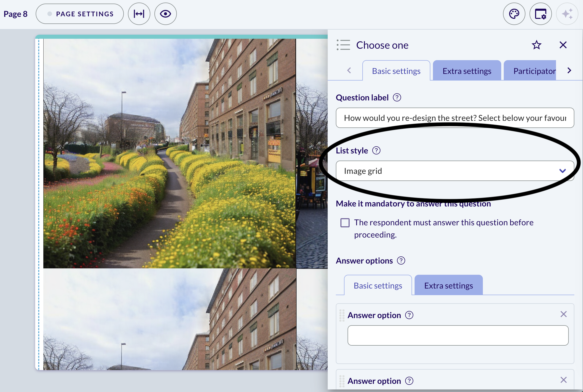Enable mandatory answer checkbox
This screenshot has width=583, height=392.
tap(345, 223)
